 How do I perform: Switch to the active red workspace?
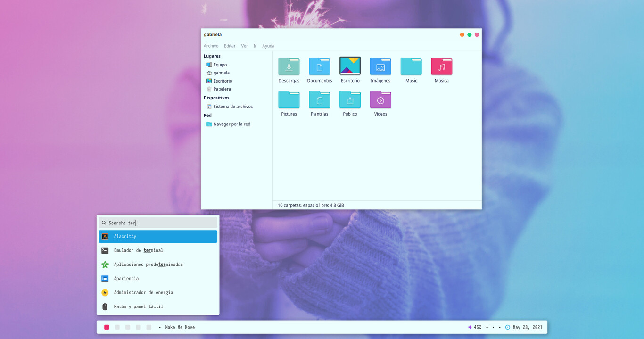point(107,327)
